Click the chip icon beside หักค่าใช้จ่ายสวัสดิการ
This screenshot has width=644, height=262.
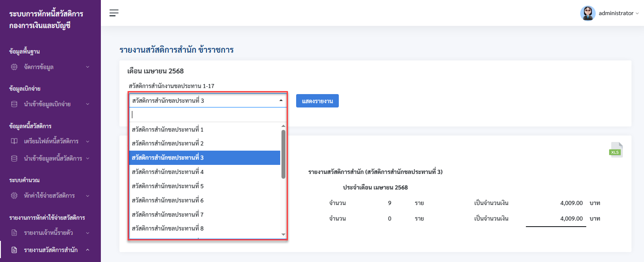[x=14, y=196]
